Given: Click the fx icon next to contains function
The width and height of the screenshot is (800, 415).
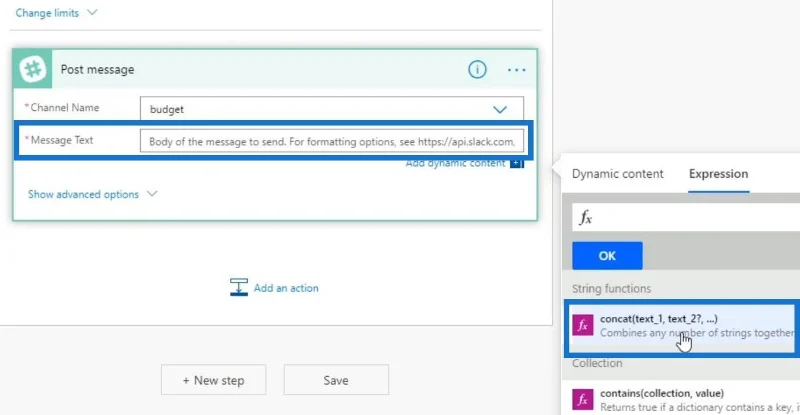Looking at the screenshot, I should pos(583,400).
